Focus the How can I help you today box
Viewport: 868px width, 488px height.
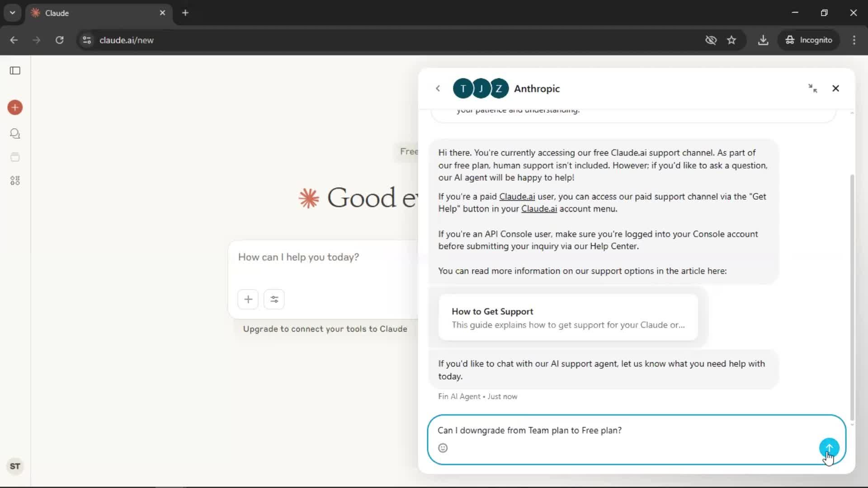tap(323, 258)
